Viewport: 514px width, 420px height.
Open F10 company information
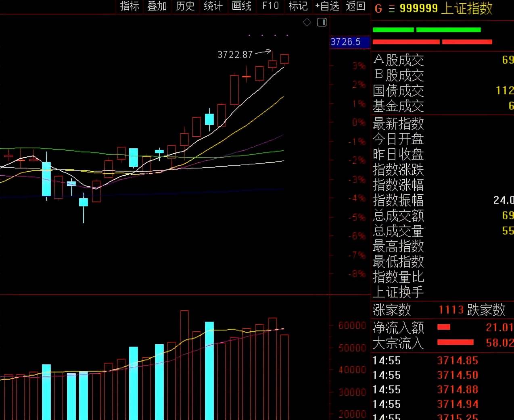tap(270, 6)
